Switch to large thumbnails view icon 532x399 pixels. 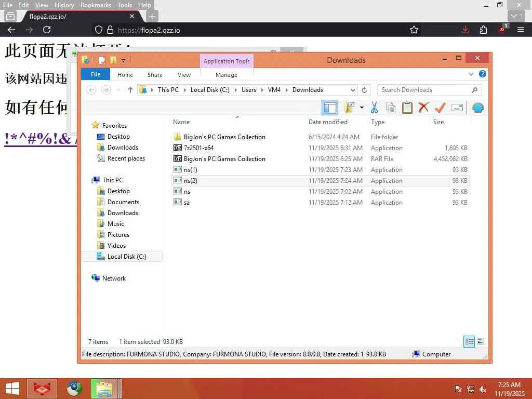(x=481, y=341)
